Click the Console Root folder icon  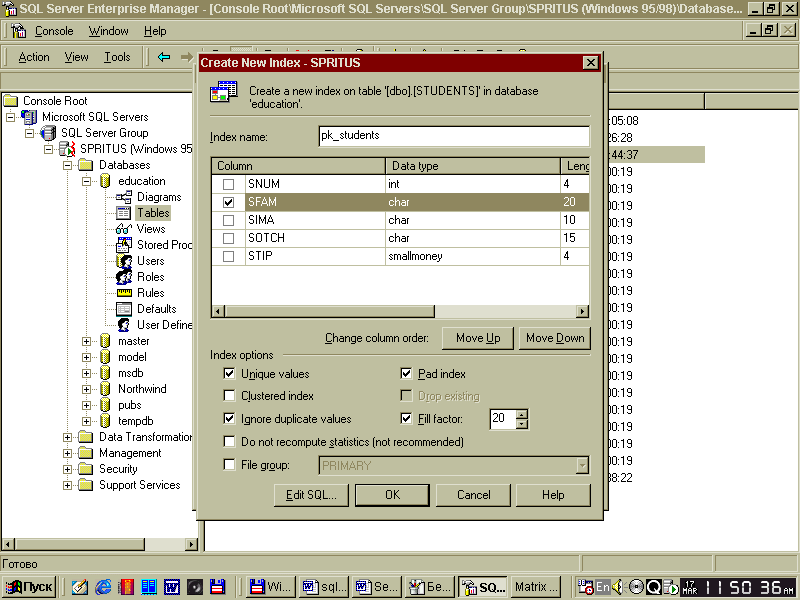tap(11, 101)
